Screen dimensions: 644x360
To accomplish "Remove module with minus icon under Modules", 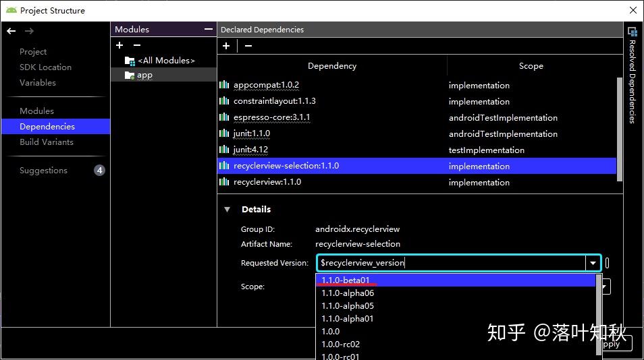I will (137, 45).
